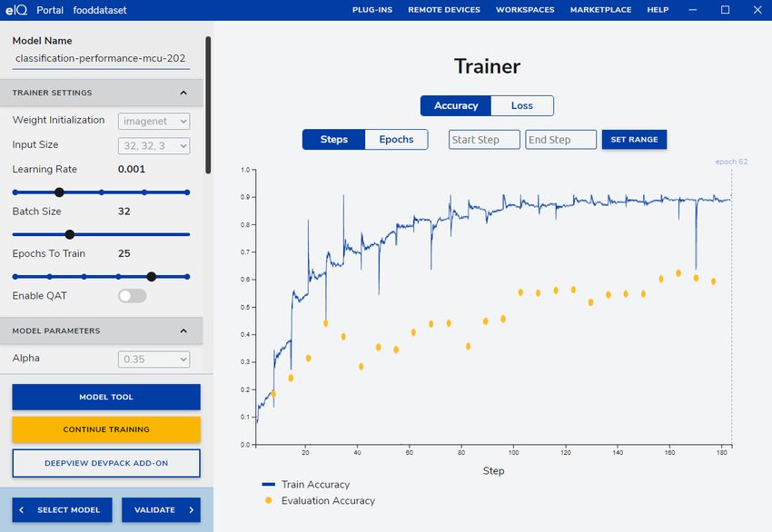Proceed to Validate
Screen dimensions: 772x532
click(x=161, y=510)
